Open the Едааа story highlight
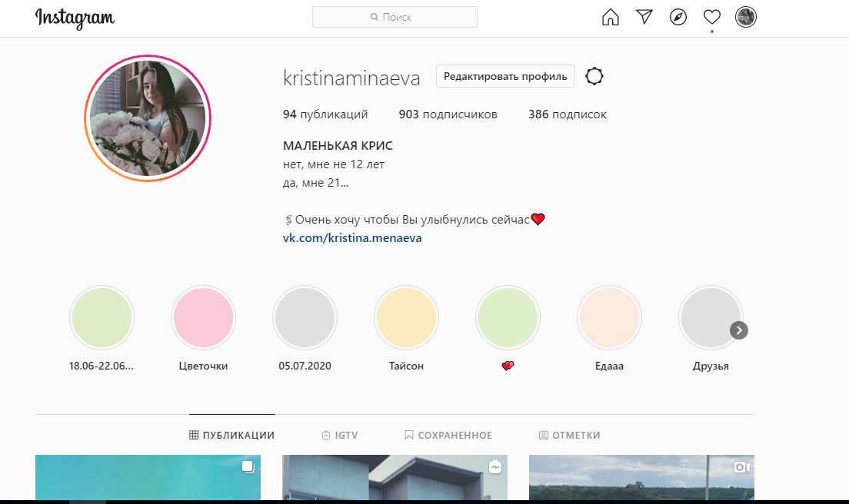 pyautogui.click(x=609, y=318)
